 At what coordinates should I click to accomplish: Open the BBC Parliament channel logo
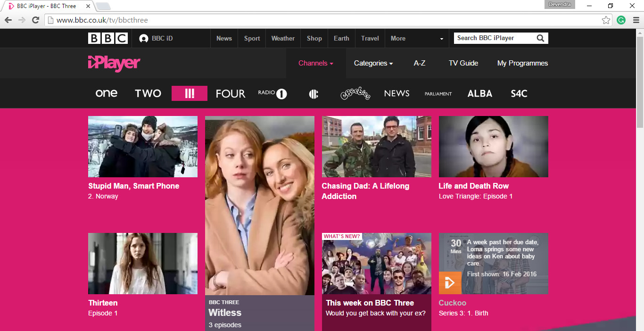click(438, 94)
